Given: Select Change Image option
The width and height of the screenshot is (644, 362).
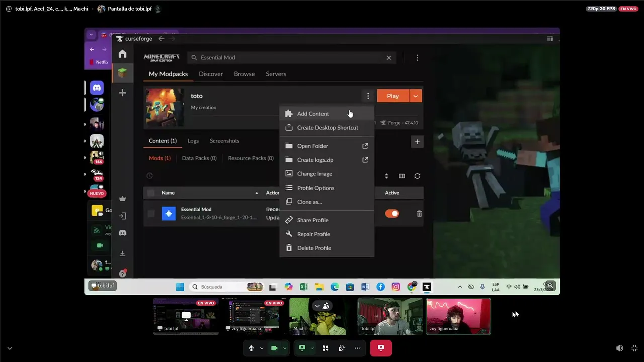Looking at the screenshot, I should (x=327, y=174).
